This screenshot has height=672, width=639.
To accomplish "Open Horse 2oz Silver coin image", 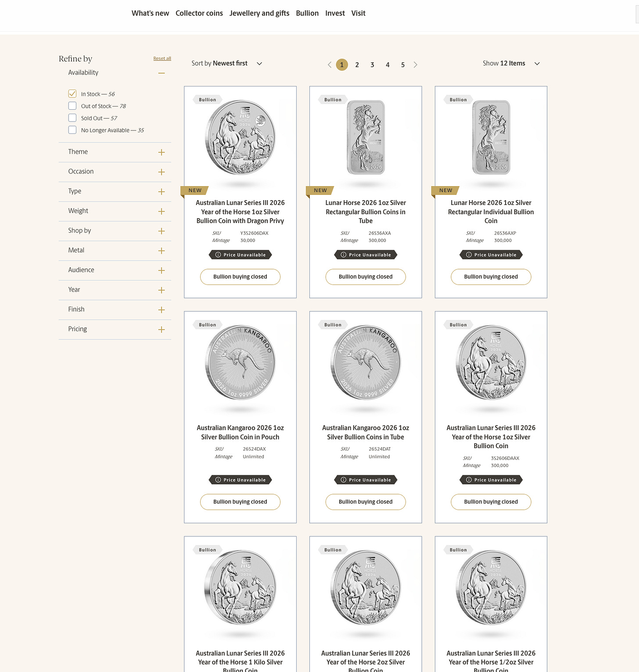I will click(366, 588).
